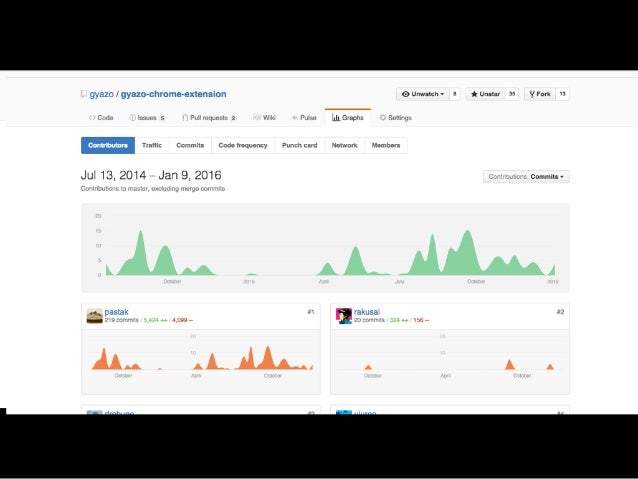Click the eye icon on Unwatch
638x479 pixels.
(x=406, y=94)
